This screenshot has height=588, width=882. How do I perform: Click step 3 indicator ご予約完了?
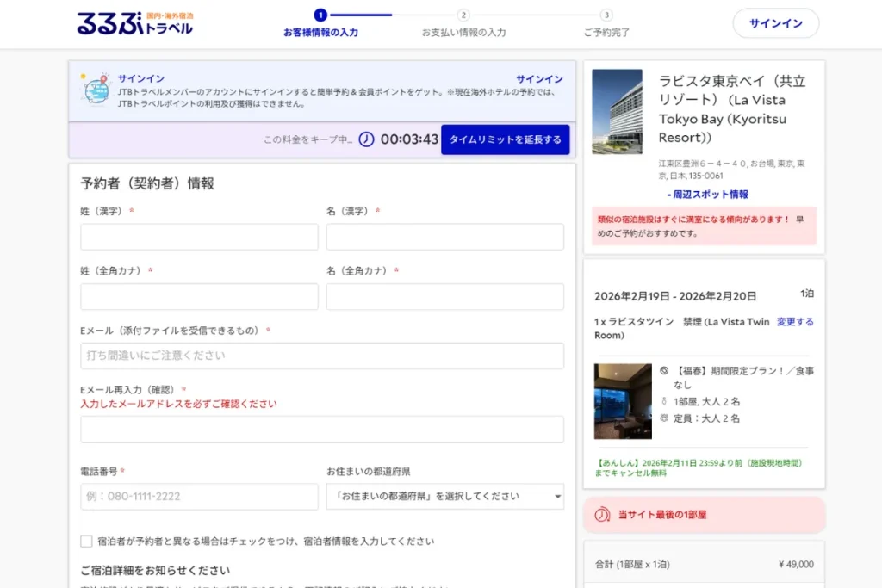[x=606, y=14]
